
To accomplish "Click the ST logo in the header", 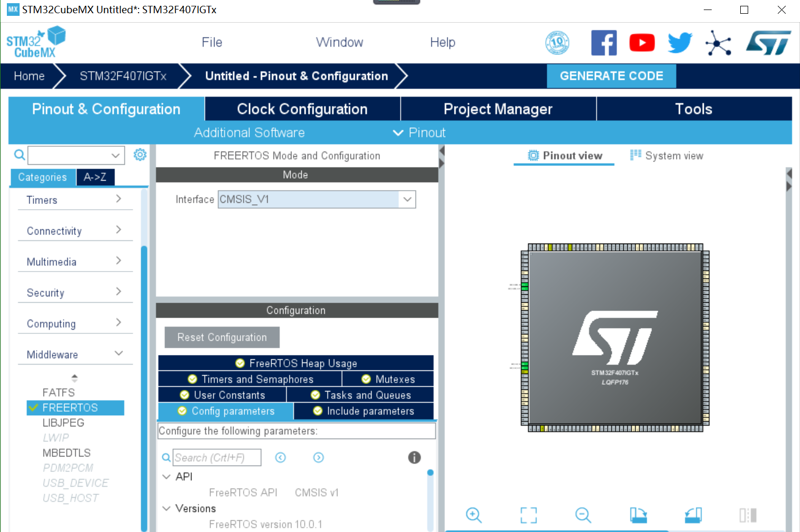I will tap(768, 42).
